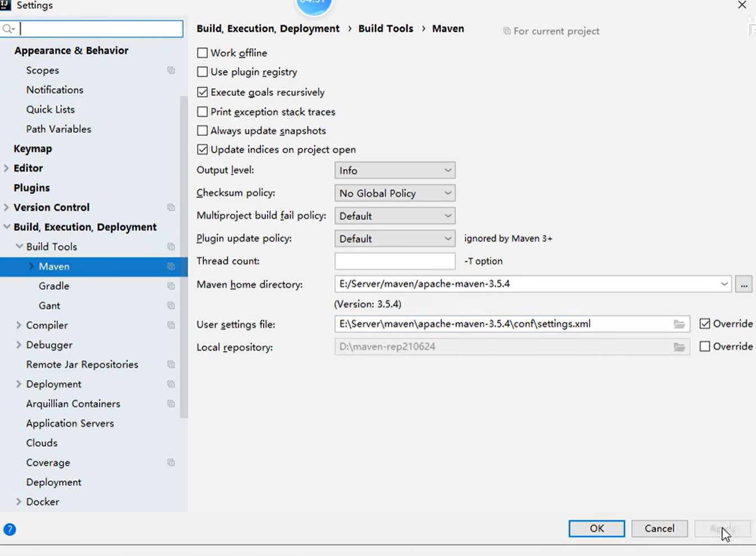The width and height of the screenshot is (756, 556).
Task: Uncheck Override for User settings file
Action: [x=705, y=323]
